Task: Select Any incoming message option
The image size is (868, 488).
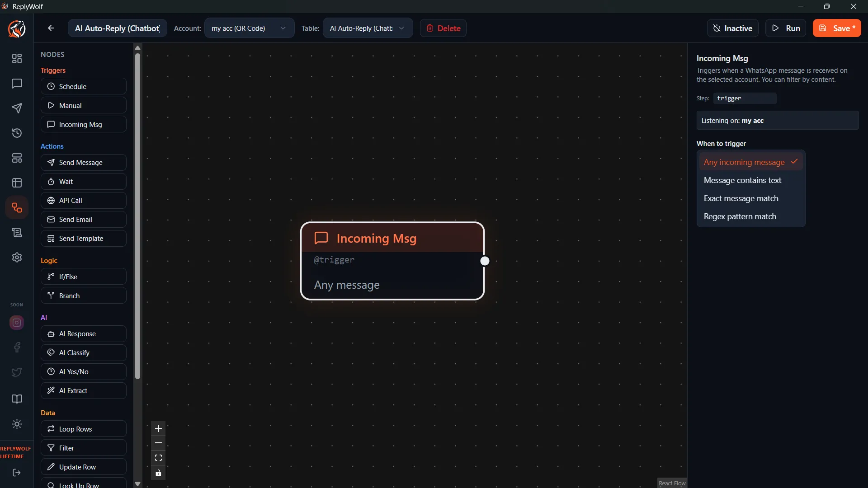Action: pos(750,162)
